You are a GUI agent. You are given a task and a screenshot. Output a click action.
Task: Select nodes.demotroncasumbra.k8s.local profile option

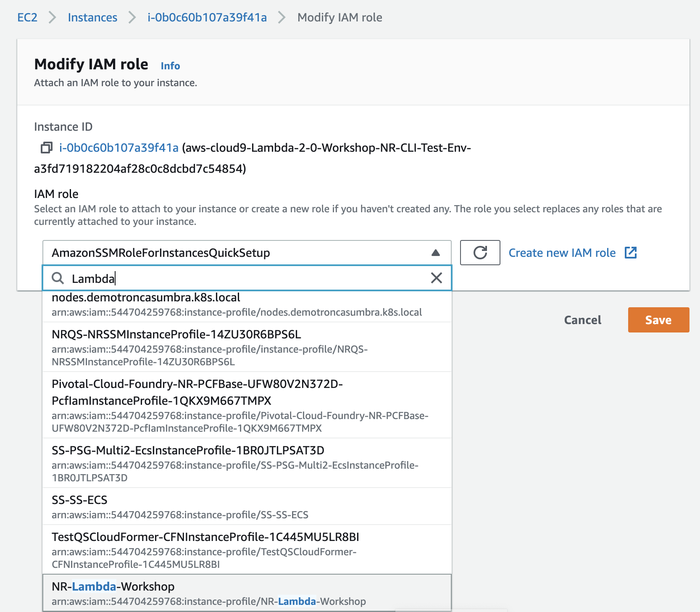[247, 306]
